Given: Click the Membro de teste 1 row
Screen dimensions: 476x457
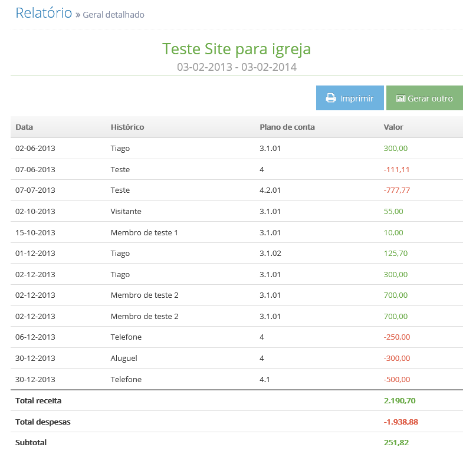Looking at the screenshot, I should pyautogui.click(x=237, y=232).
